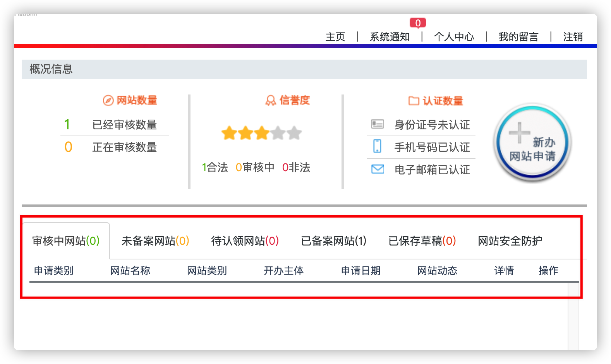Click the 0非法 count
611x364 pixels.
coord(296,167)
